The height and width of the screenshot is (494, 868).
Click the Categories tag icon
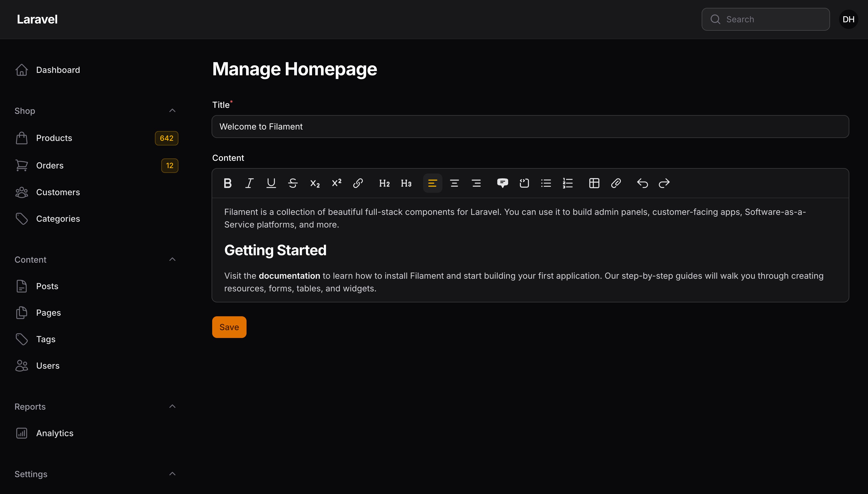point(22,219)
